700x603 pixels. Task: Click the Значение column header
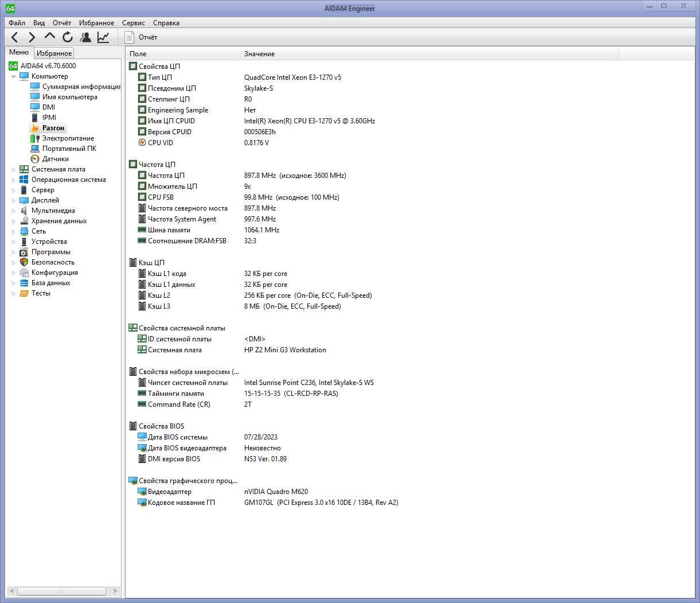pyautogui.click(x=429, y=54)
